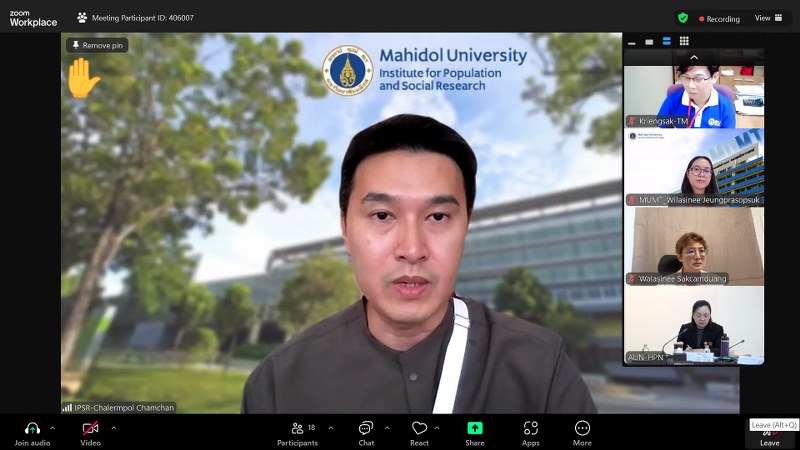Open the Apps panel
The height and width of the screenshot is (450, 800).
tap(531, 434)
